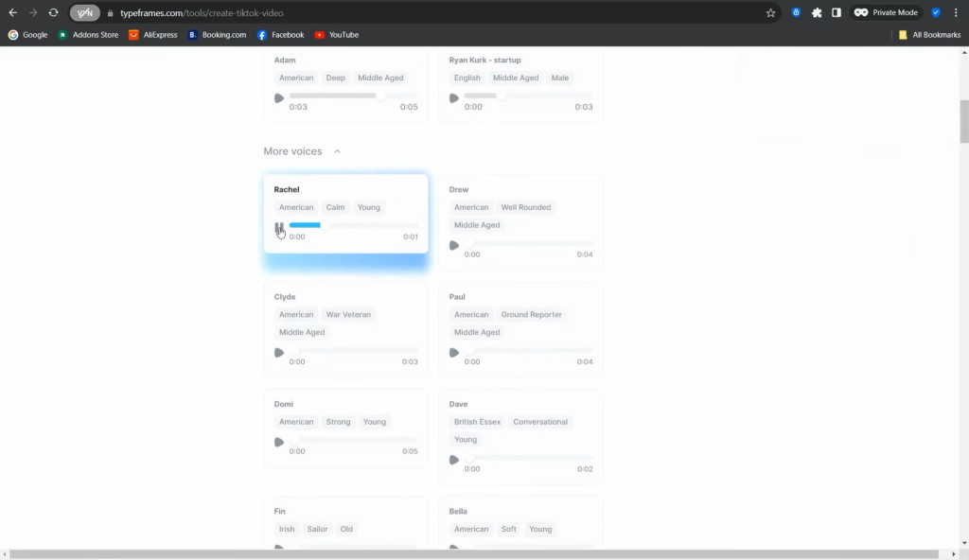
Task: Click the Well Rounded tag on Drew
Action: click(526, 207)
